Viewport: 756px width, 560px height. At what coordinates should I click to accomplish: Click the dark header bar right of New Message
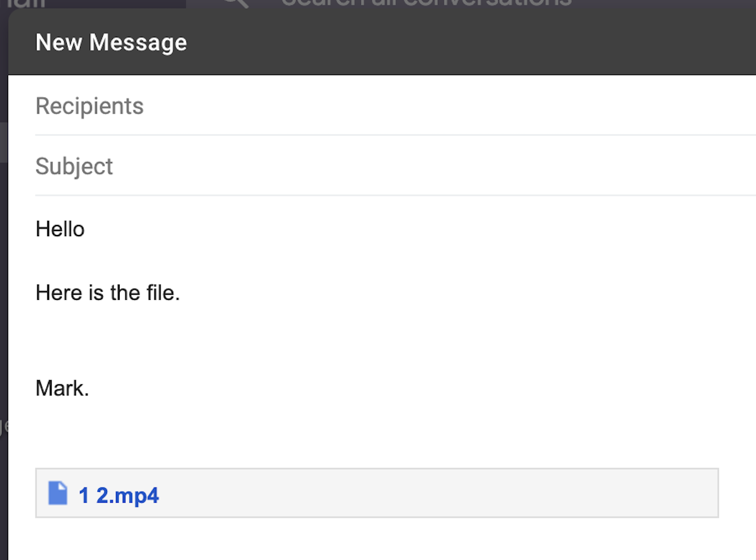pos(472,43)
